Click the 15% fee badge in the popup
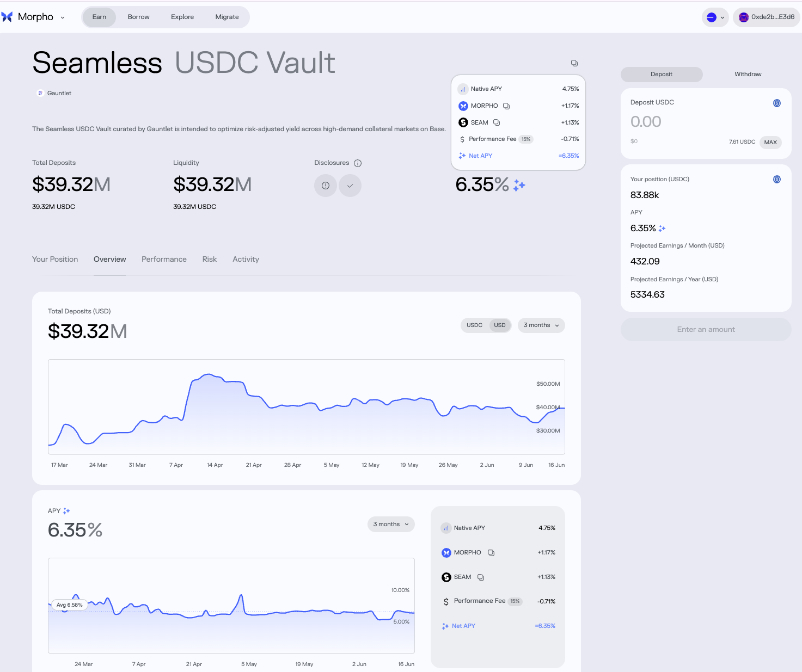 pyautogui.click(x=525, y=139)
